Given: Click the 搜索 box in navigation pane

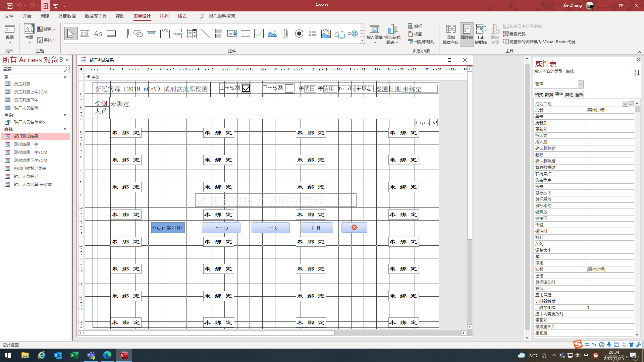Looking at the screenshot, I should [33, 69].
